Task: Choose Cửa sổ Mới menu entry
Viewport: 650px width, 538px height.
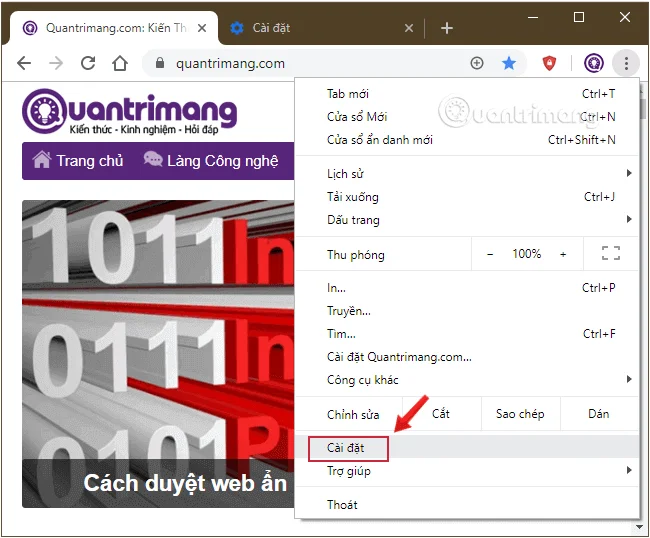Action: coord(467,117)
